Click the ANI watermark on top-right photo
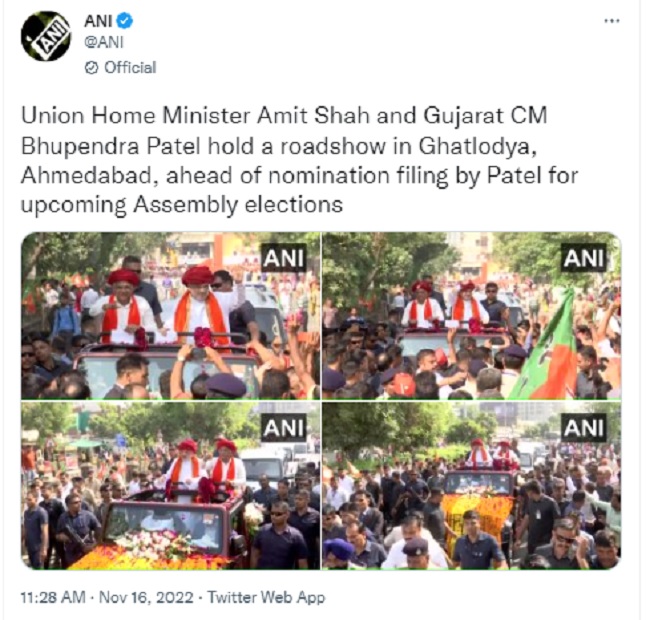 tap(583, 258)
